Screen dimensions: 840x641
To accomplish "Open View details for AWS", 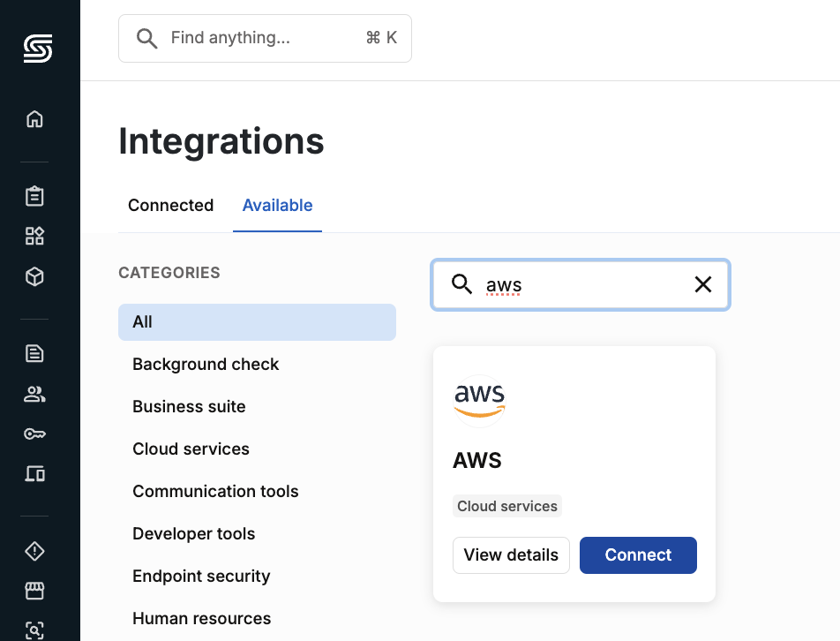I will click(x=511, y=555).
